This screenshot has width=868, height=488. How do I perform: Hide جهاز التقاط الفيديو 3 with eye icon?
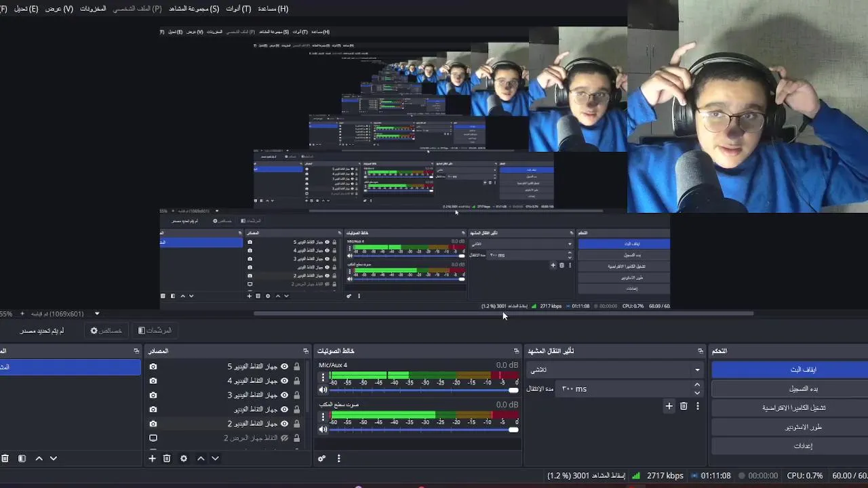pos(285,395)
